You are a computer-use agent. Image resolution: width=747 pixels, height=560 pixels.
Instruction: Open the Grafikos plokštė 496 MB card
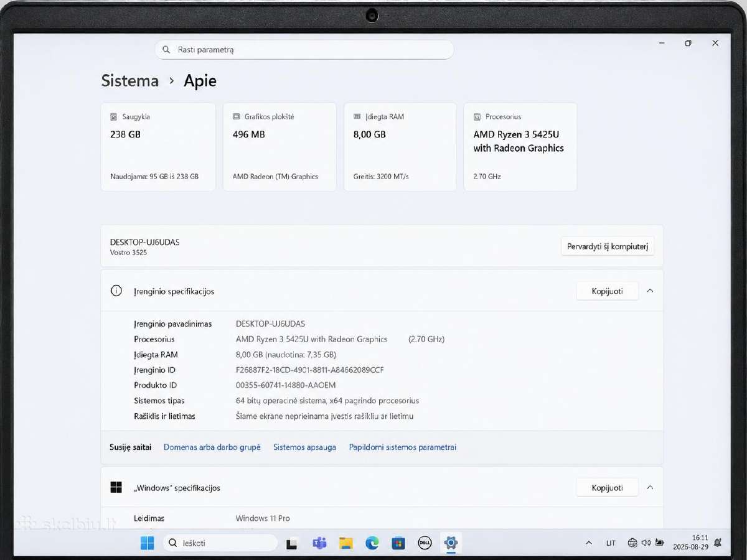click(x=280, y=147)
